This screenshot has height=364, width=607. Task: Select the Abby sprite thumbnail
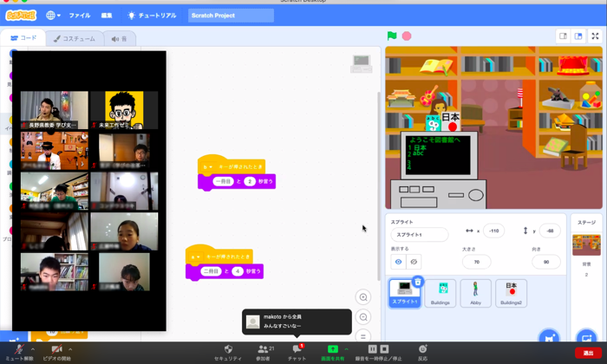(x=475, y=292)
